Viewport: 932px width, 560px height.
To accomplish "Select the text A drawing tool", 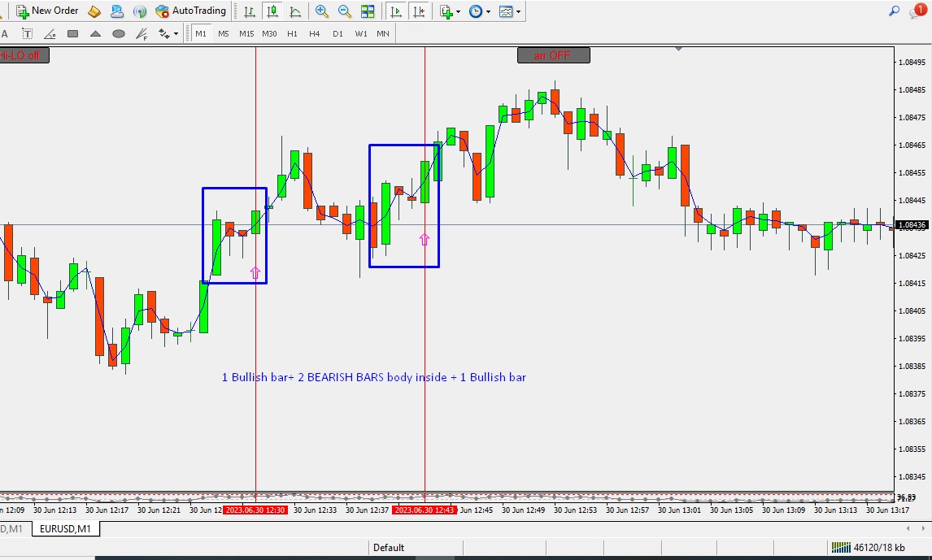I will tap(4, 34).
